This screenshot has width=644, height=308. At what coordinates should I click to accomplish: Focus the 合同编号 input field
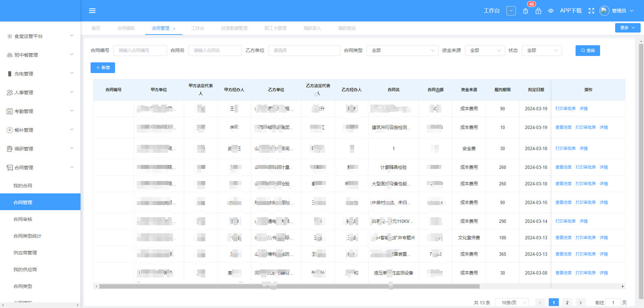tap(140, 50)
